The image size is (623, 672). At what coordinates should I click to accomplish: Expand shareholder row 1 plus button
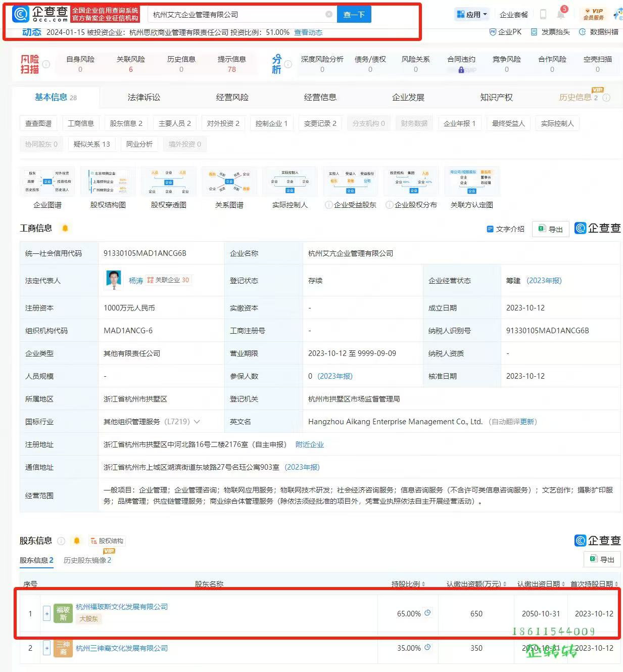point(46,614)
